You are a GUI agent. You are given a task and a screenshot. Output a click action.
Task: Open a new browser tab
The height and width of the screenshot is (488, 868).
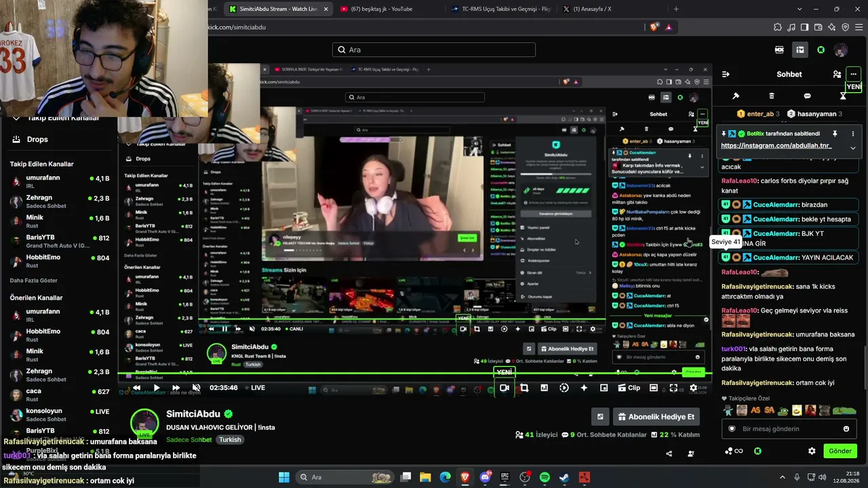676,9
